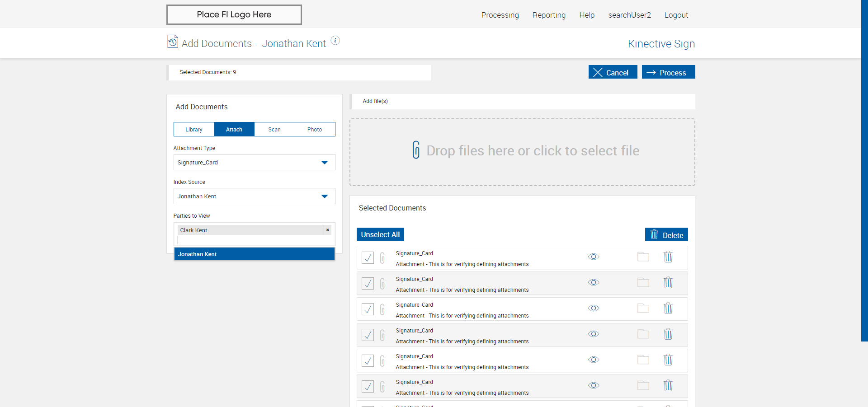Switch to the Library tab
Screen dimensions: 868x407
pos(194,130)
